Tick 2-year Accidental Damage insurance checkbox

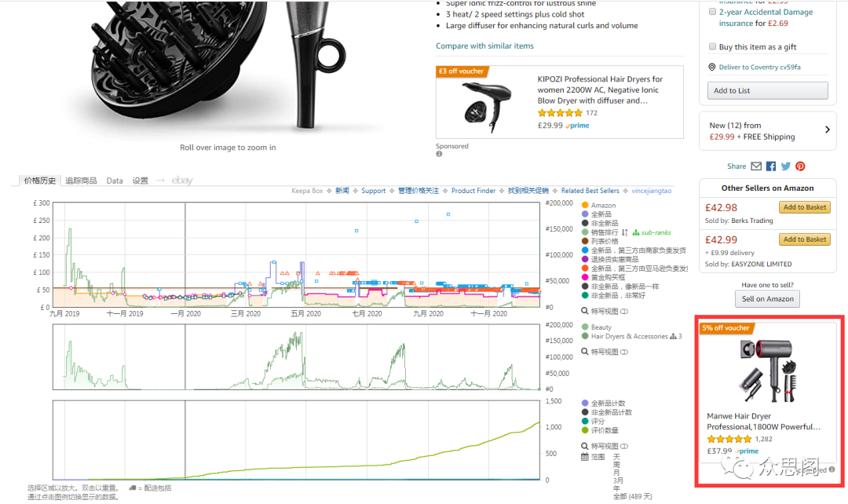712,11
